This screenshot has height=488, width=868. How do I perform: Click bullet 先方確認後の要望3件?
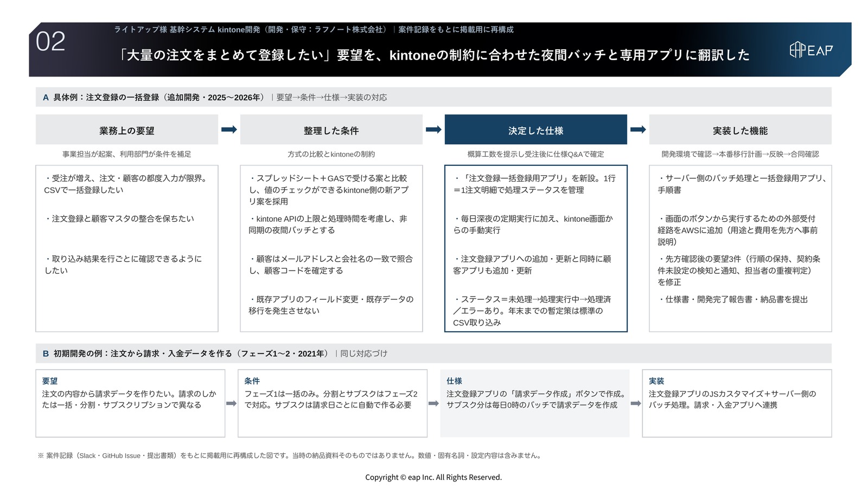coord(739,271)
